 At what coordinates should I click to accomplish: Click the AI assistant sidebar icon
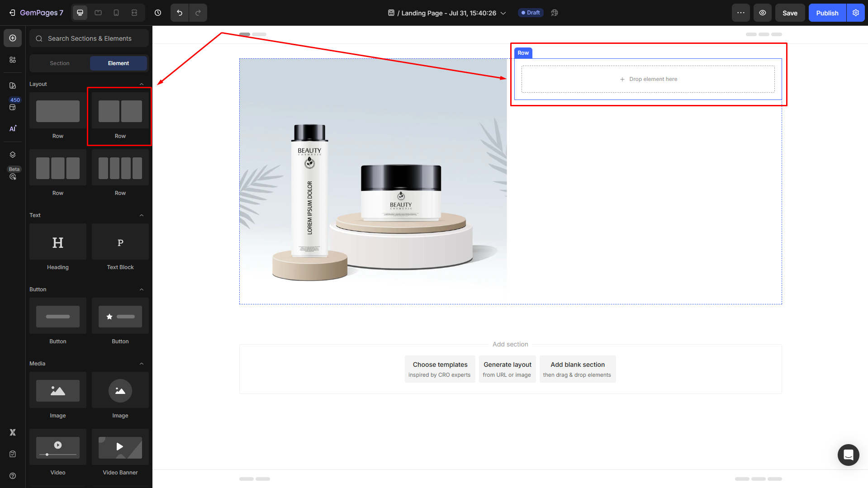tap(13, 128)
